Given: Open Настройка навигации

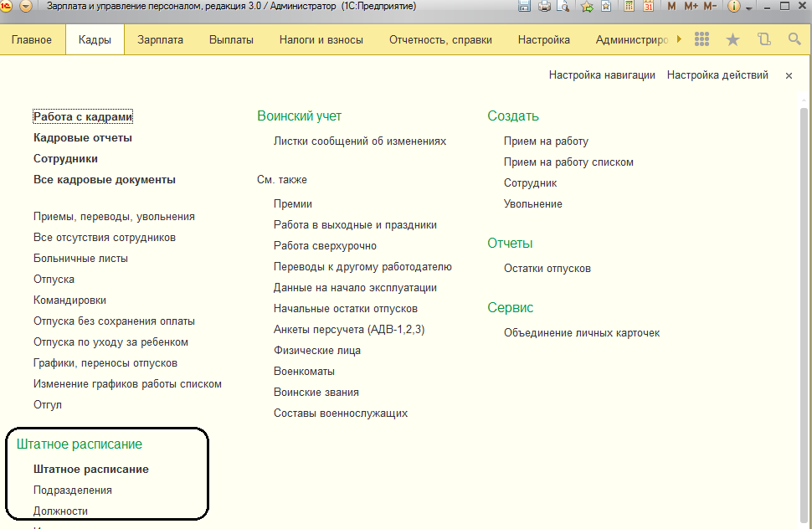Looking at the screenshot, I should click(x=602, y=75).
